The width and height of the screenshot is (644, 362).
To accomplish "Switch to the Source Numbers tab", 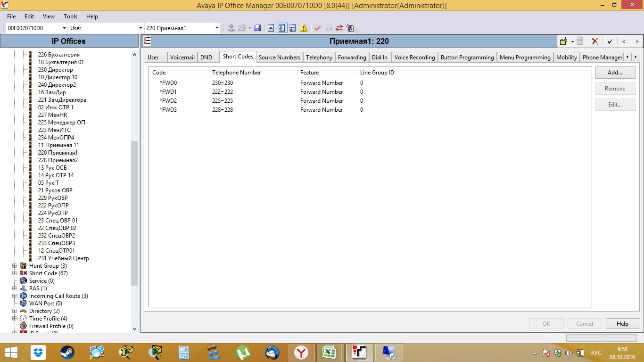I will 280,58.
